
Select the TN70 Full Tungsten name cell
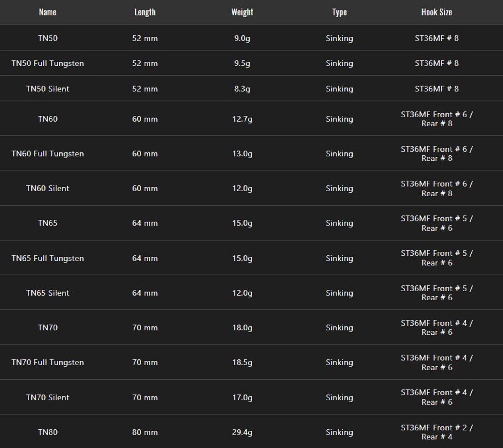[x=48, y=362]
